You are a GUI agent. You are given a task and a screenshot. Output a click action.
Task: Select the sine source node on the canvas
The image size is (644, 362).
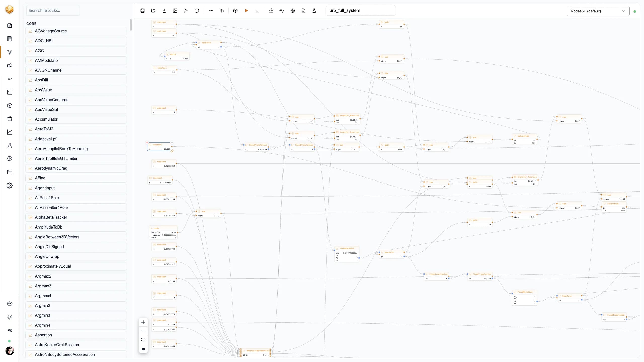point(163,233)
